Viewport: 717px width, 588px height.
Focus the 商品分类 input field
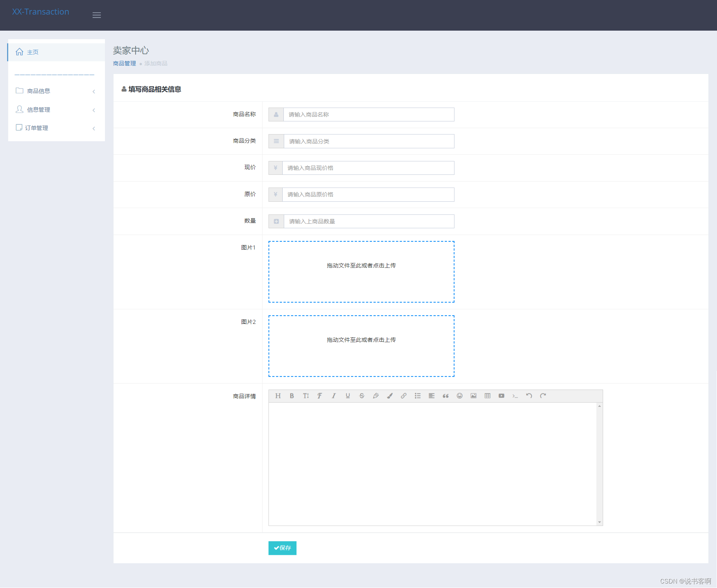[x=369, y=141]
